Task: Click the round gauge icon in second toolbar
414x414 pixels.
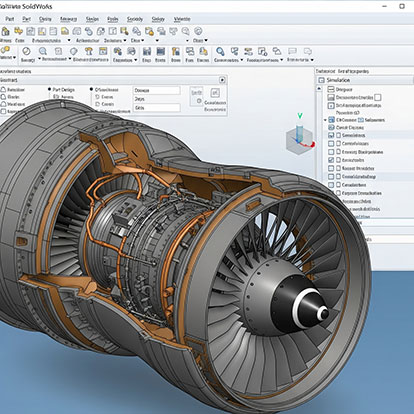Action: pyautogui.click(x=26, y=51)
